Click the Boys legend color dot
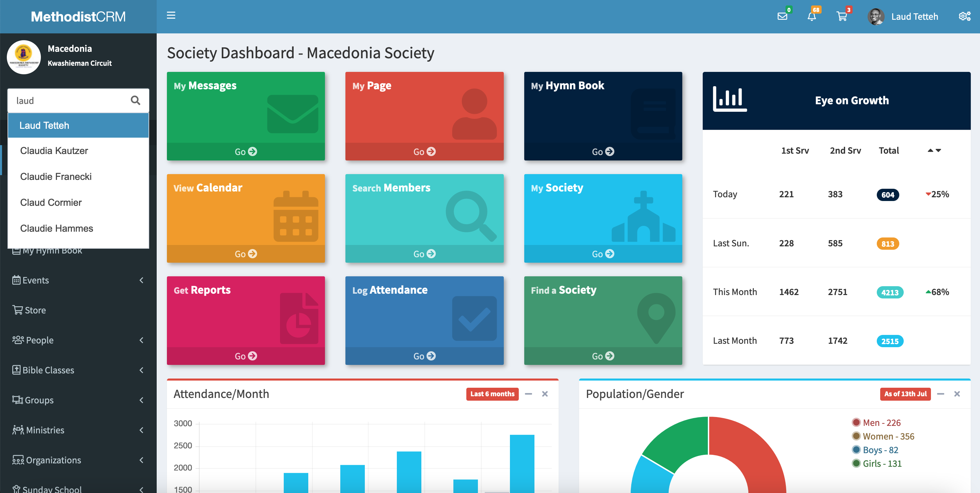The width and height of the screenshot is (980, 493). click(856, 450)
